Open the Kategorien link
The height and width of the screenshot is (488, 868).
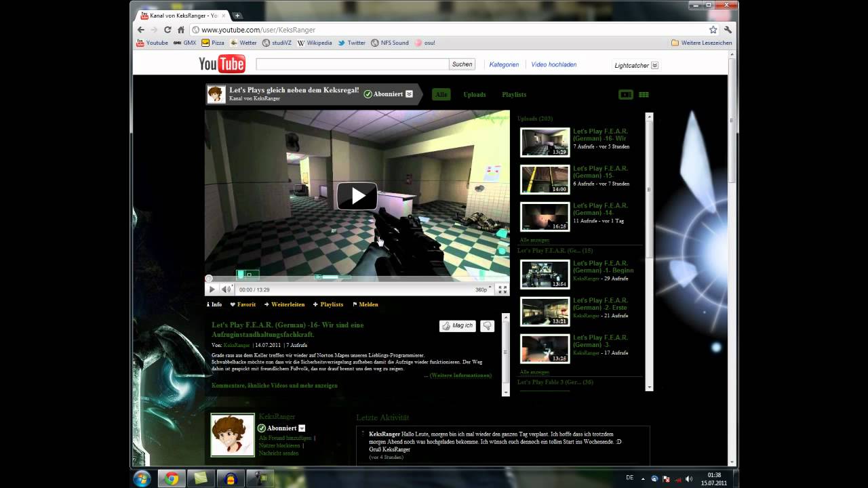tap(504, 64)
